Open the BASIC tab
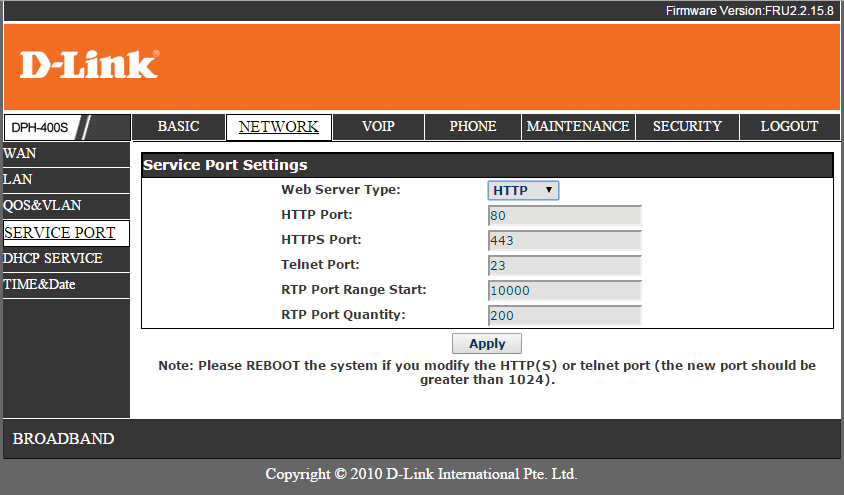 click(x=178, y=127)
